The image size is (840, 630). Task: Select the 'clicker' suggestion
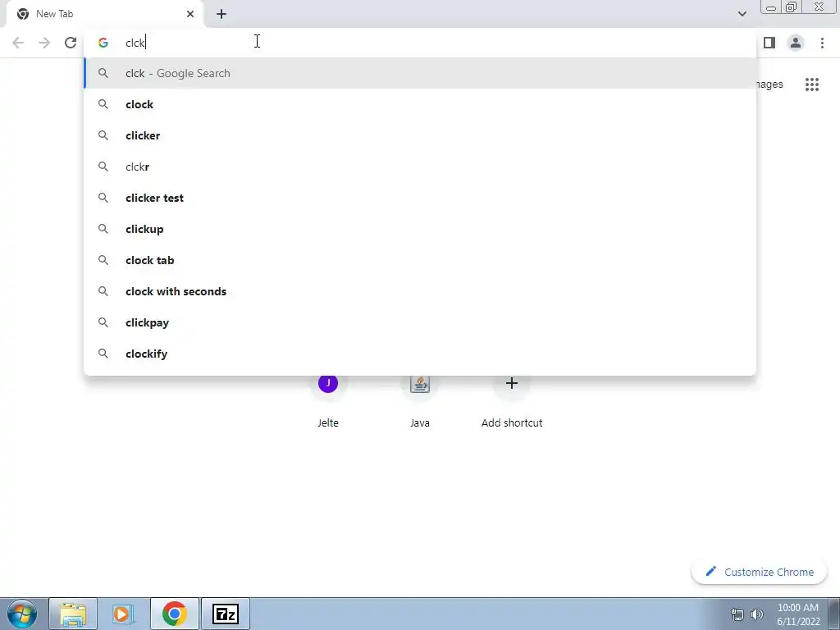click(420, 135)
